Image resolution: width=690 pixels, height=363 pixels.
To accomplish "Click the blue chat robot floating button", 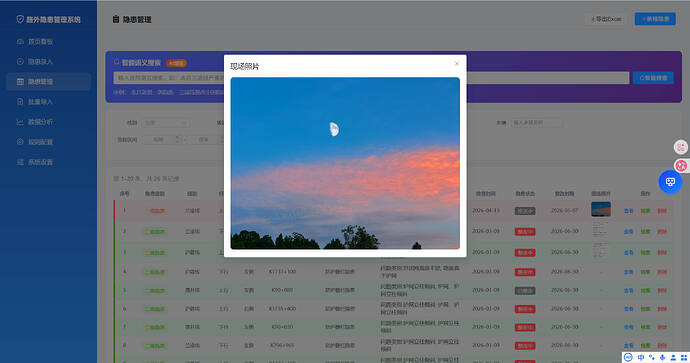I will pos(670,182).
